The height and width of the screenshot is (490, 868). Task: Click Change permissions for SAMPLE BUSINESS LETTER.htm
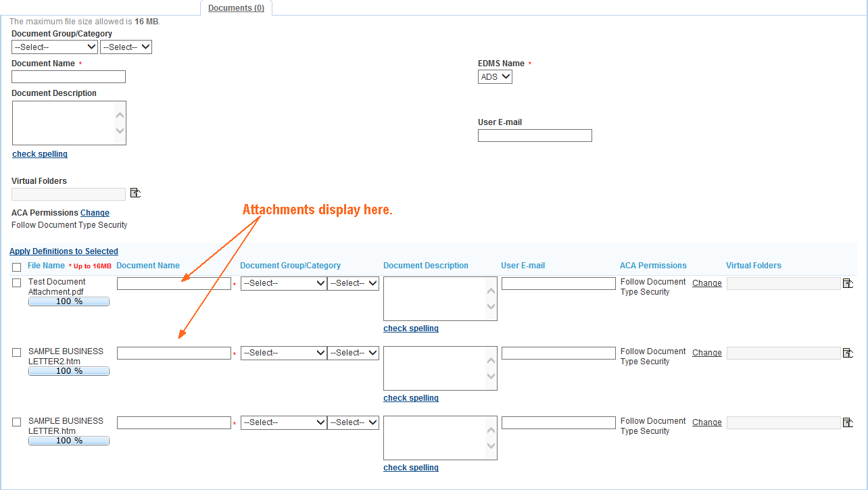[x=706, y=422]
